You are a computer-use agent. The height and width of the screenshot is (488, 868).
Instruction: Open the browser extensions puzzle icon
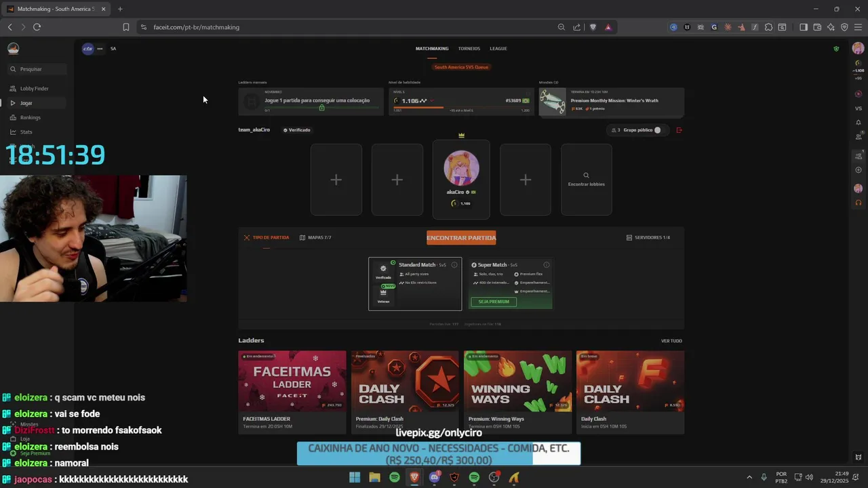[x=768, y=27]
